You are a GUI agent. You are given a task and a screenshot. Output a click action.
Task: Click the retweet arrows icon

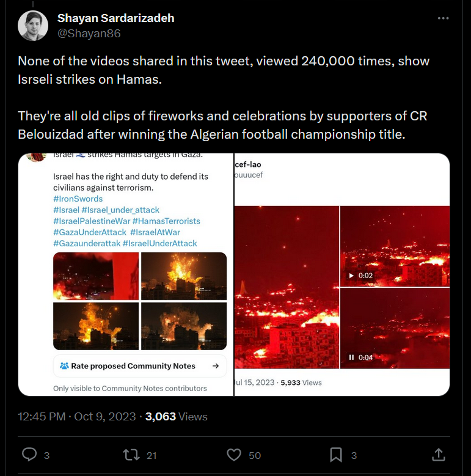tap(131, 455)
